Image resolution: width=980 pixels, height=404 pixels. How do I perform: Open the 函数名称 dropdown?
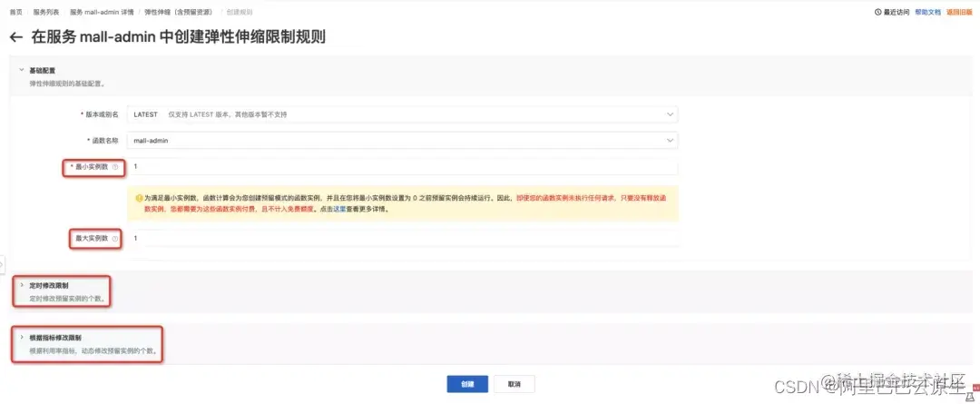click(403, 141)
